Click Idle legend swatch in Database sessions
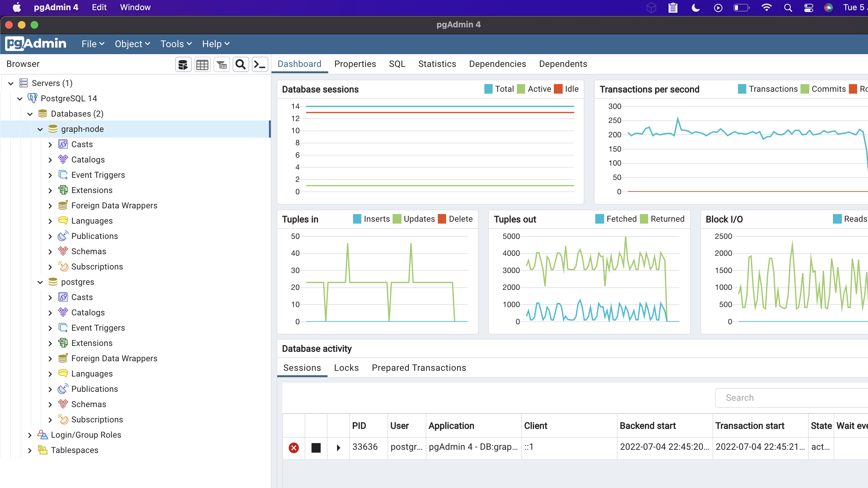868x488 pixels. click(x=558, y=89)
